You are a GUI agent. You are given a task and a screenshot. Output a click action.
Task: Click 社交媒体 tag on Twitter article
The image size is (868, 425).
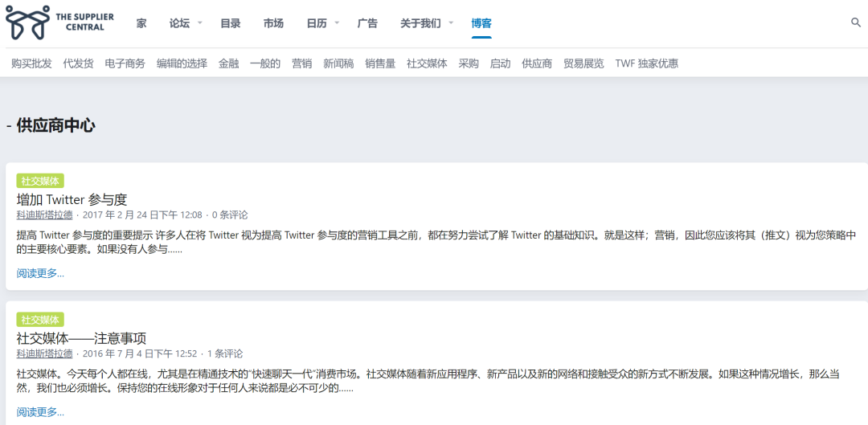40,181
